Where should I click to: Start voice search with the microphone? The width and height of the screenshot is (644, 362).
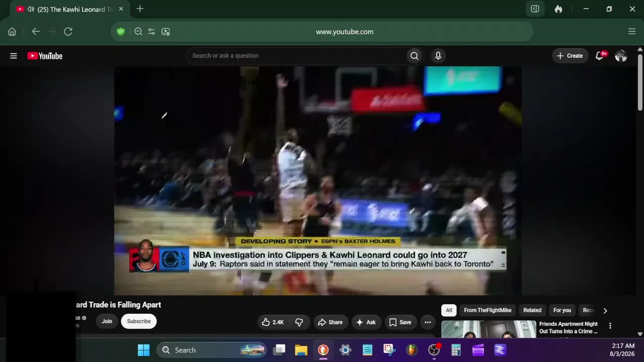tap(438, 56)
